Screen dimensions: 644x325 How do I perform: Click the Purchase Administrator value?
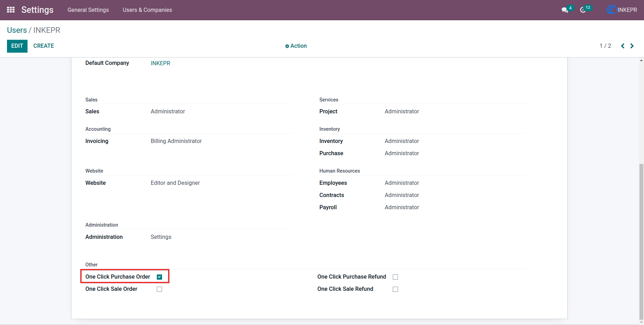402,153
